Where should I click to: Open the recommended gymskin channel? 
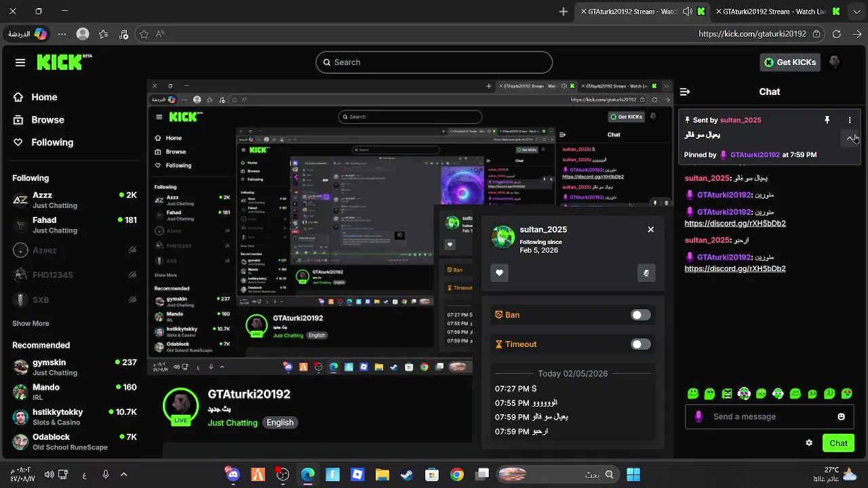coord(75,367)
